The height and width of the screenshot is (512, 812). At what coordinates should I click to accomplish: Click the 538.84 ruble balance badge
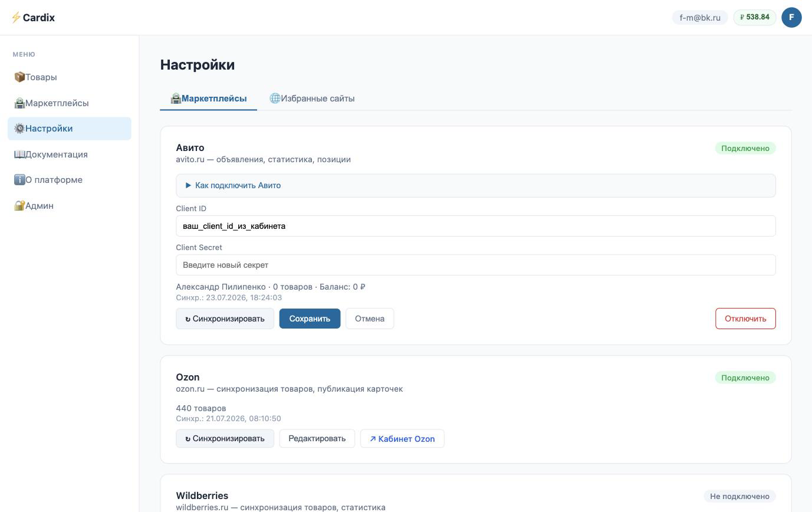pyautogui.click(x=755, y=17)
